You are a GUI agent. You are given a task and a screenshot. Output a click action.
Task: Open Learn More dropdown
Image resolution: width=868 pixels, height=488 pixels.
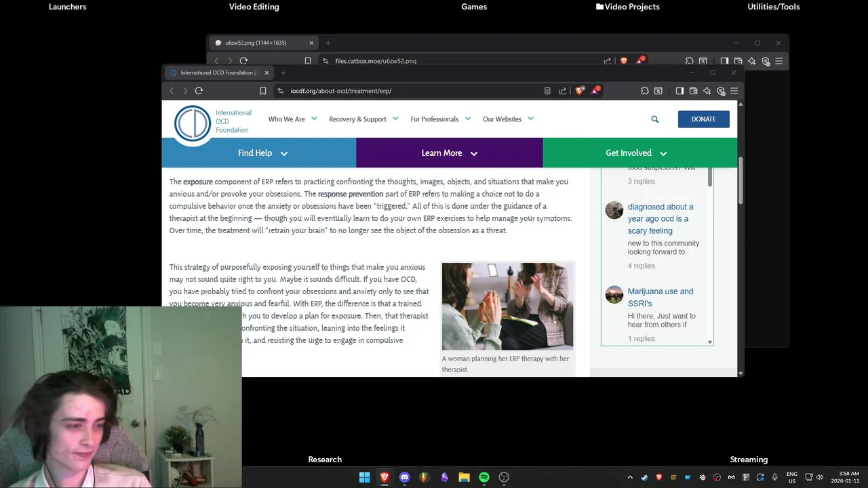click(450, 153)
